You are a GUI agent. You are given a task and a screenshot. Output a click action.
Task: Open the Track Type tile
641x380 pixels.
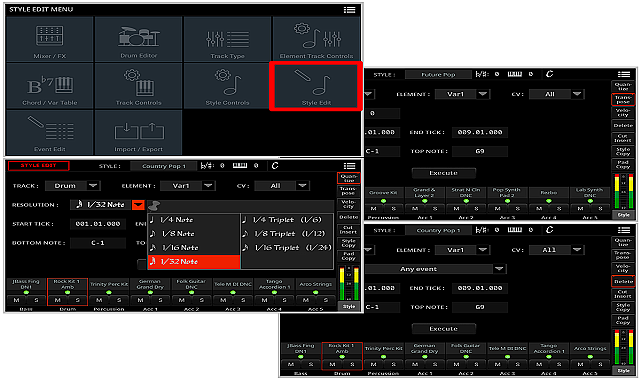[227, 40]
